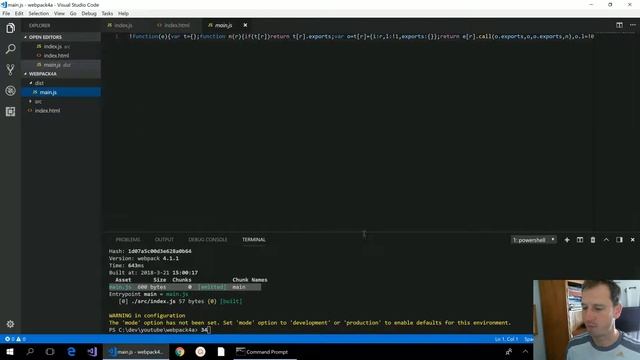
Task: Click the errors and warnings status indicator
Action: [x=15, y=339]
